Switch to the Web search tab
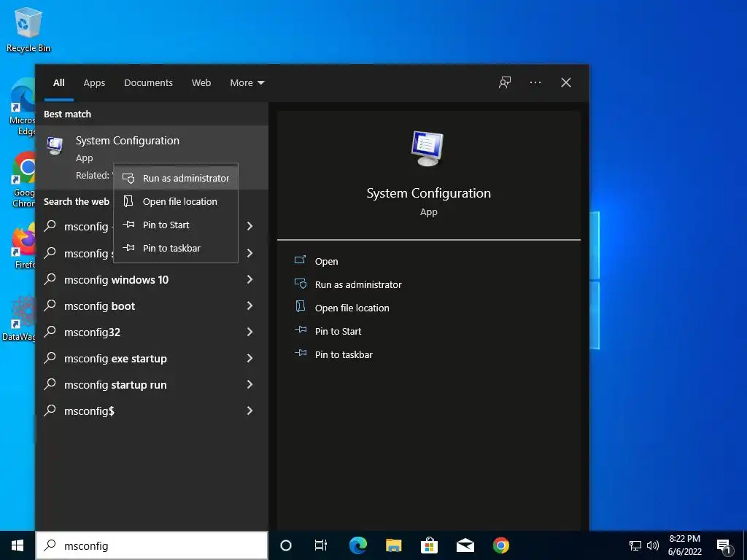The image size is (747, 560). (201, 83)
